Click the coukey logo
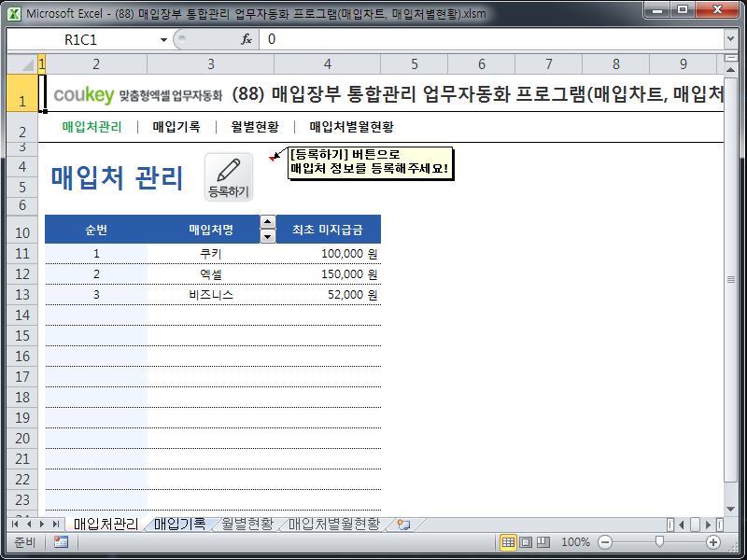Image resolution: width=747 pixels, height=560 pixels. pos(84,95)
